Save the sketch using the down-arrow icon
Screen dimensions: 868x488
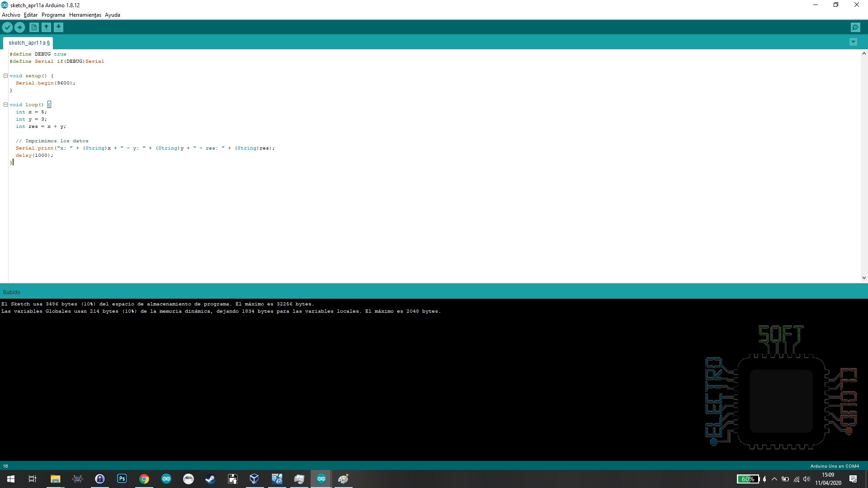point(58,28)
